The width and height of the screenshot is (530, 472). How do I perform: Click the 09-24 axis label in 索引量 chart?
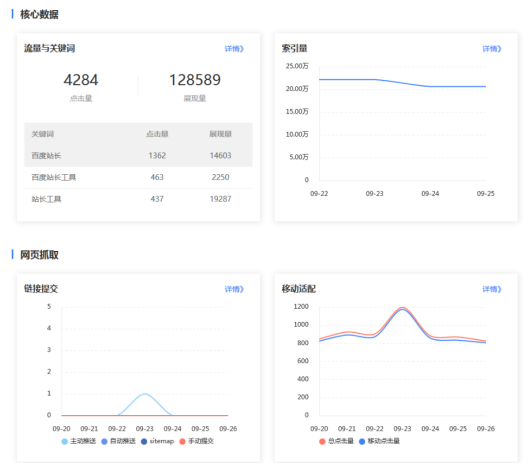click(x=430, y=194)
